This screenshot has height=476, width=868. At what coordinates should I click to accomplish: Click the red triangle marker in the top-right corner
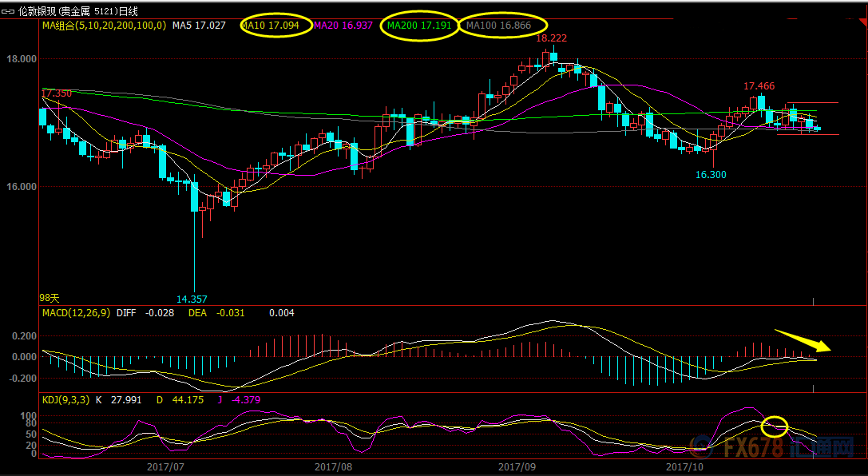pyautogui.click(x=863, y=22)
